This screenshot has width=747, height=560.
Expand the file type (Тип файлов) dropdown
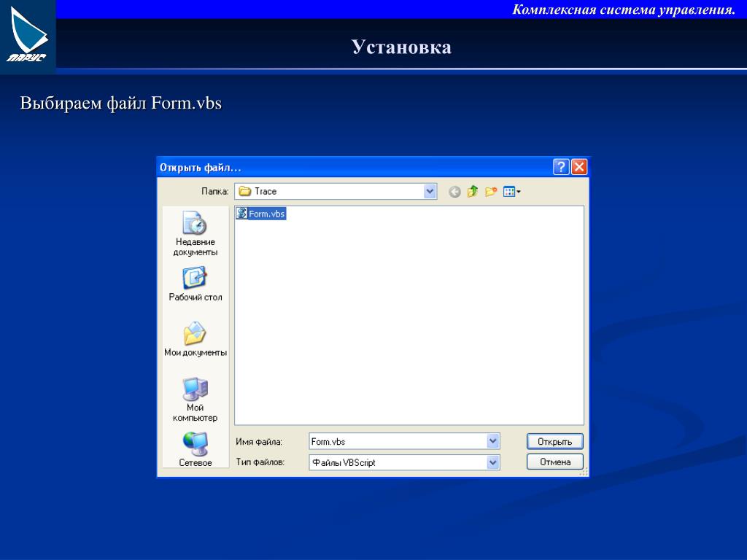pos(493,462)
